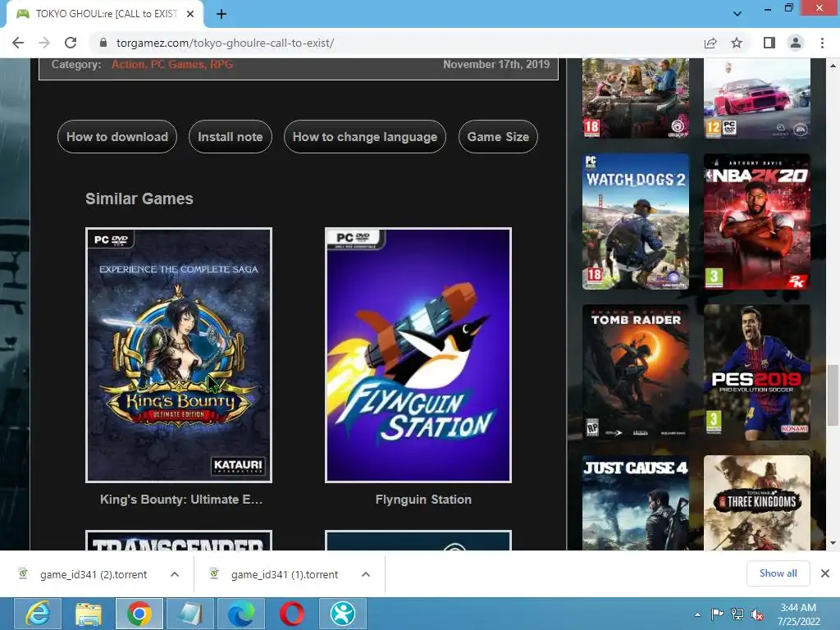
Task: Open the notepad-like taskbar app
Action: (190, 614)
